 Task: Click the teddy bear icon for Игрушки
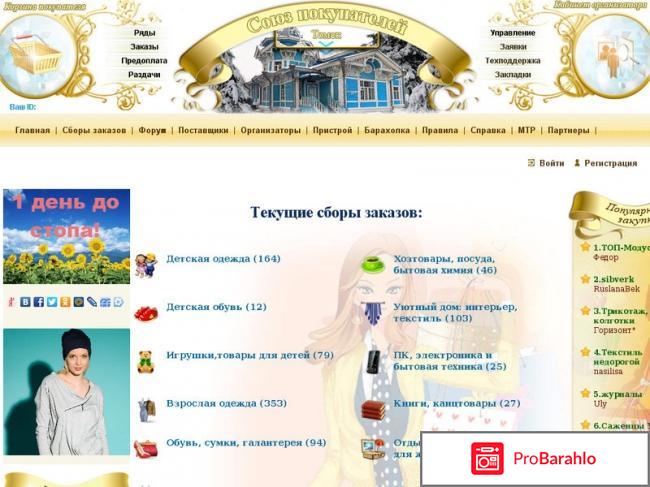click(x=146, y=361)
